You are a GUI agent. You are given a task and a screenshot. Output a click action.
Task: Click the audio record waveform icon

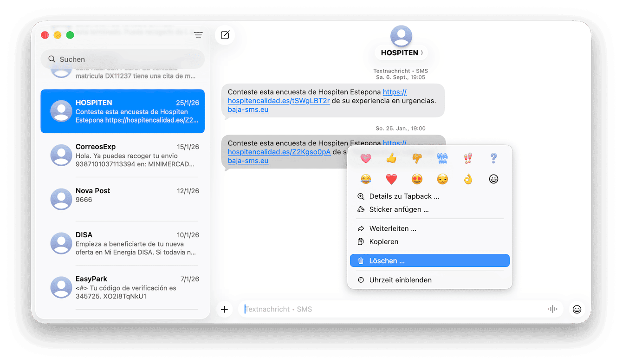click(552, 309)
